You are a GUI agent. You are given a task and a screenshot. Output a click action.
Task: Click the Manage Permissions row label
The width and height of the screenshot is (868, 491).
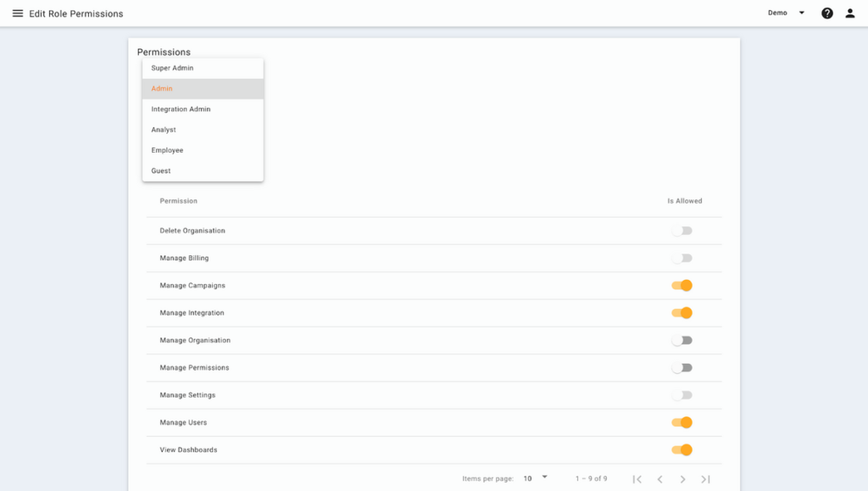click(x=194, y=367)
